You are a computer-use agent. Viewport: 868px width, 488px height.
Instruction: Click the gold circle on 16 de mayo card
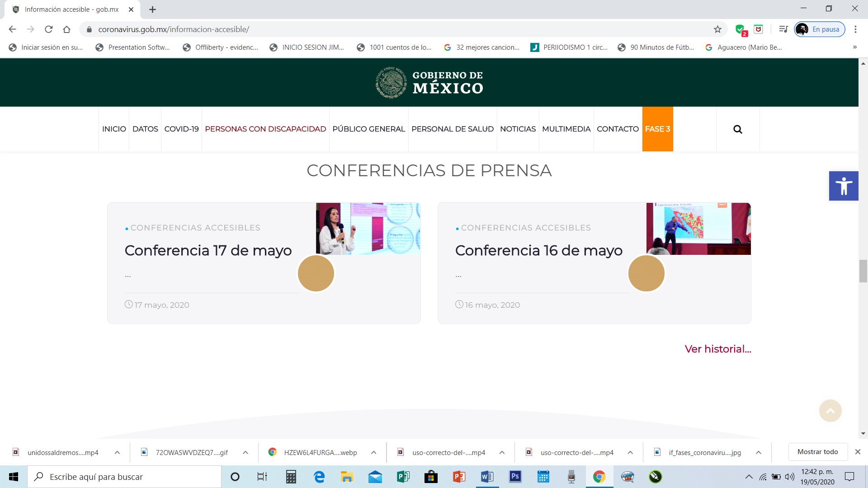click(646, 273)
